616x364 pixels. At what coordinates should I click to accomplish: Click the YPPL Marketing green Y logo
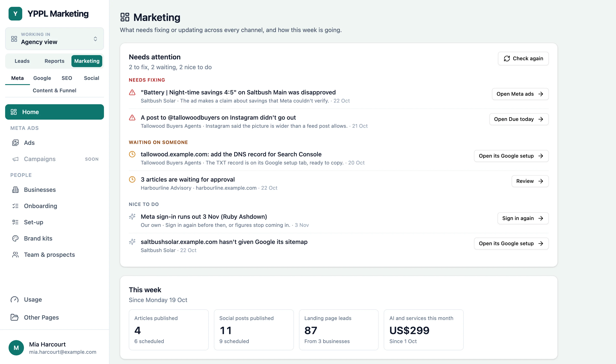(15, 14)
